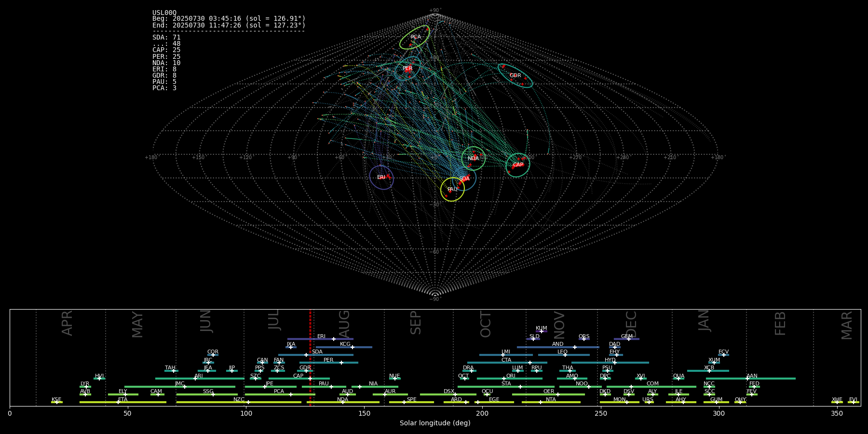Viewport: 868px width, 434px height.
Task: Click the 'ERI: 8' count entry
Action: coord(164,69)
